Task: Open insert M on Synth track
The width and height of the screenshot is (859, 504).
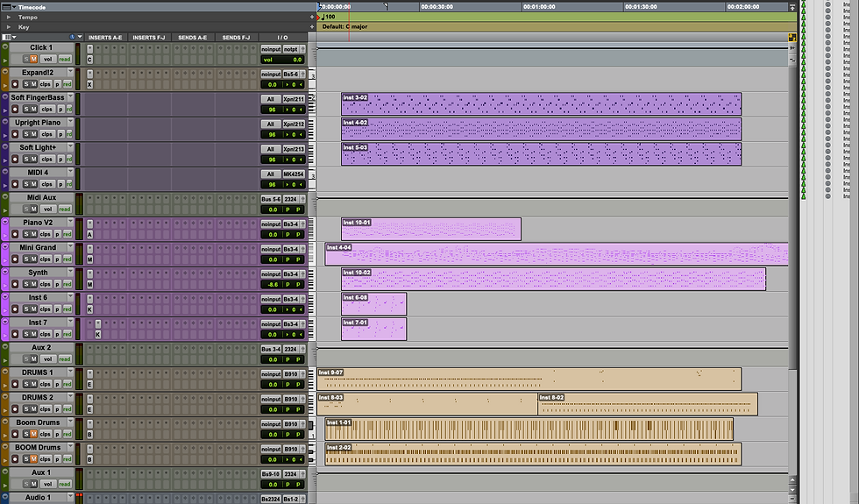Action: click(x=89, y=284)
